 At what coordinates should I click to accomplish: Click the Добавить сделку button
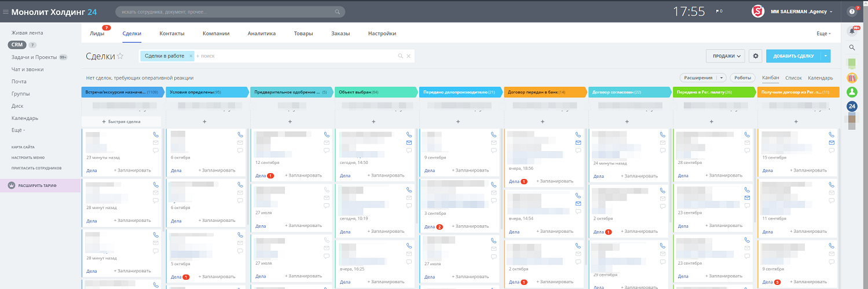793,56
